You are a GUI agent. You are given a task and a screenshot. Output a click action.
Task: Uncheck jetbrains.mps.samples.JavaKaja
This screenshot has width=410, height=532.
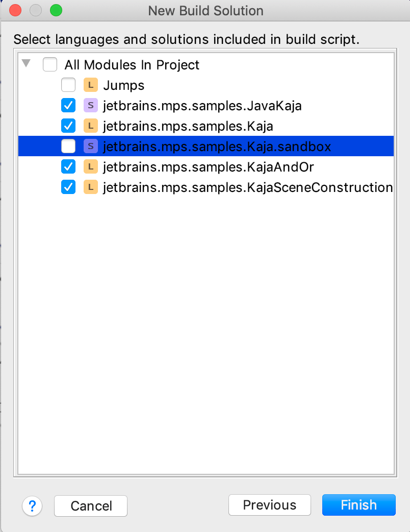click(x=68, y=105)
